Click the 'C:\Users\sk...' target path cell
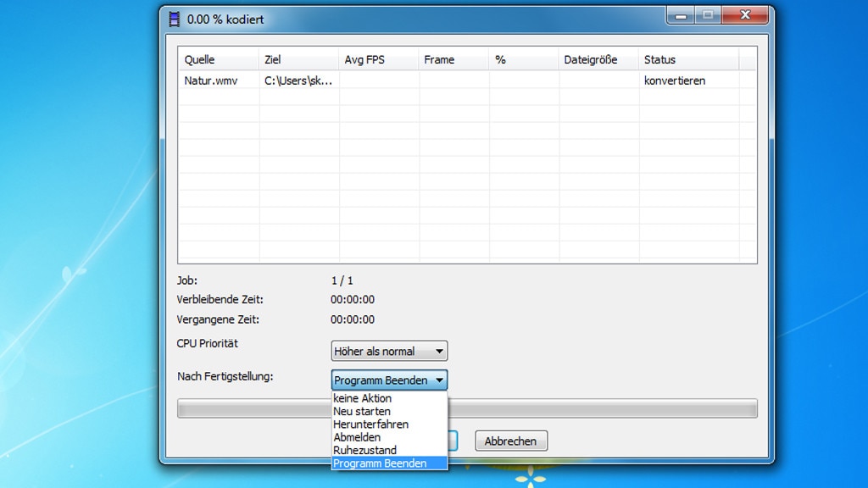This screenshot has height=488, width=868. [x=298, y=80]
